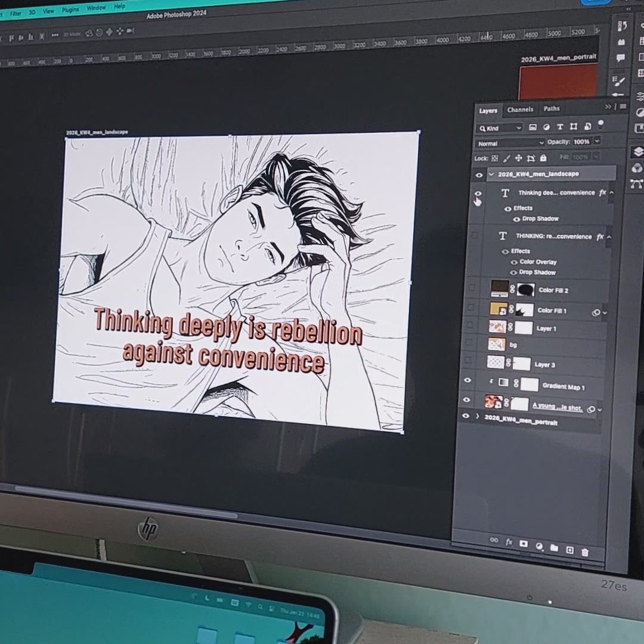Switch to the Channels tab
The height and width of the screenshot is (644, 644).
[x=520, y=110]
